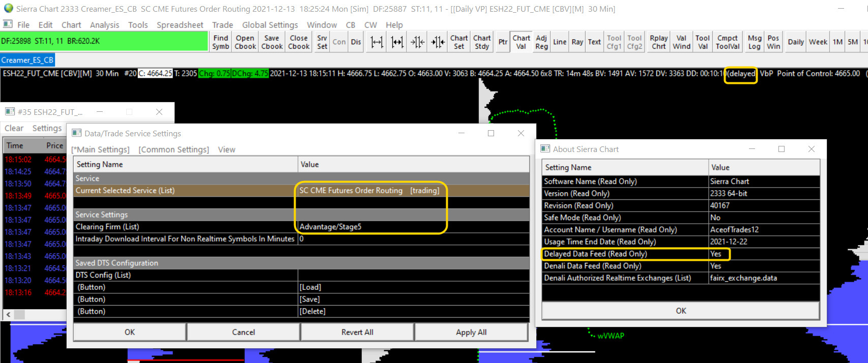Select the Ptr pointer tool

[503, 42]
